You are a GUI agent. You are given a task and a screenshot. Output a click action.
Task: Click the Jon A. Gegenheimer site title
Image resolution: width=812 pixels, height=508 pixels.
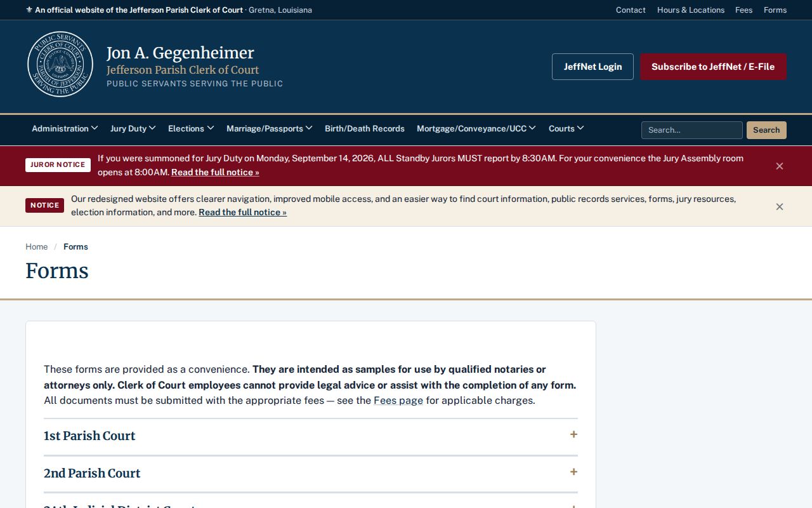(180, 53)
